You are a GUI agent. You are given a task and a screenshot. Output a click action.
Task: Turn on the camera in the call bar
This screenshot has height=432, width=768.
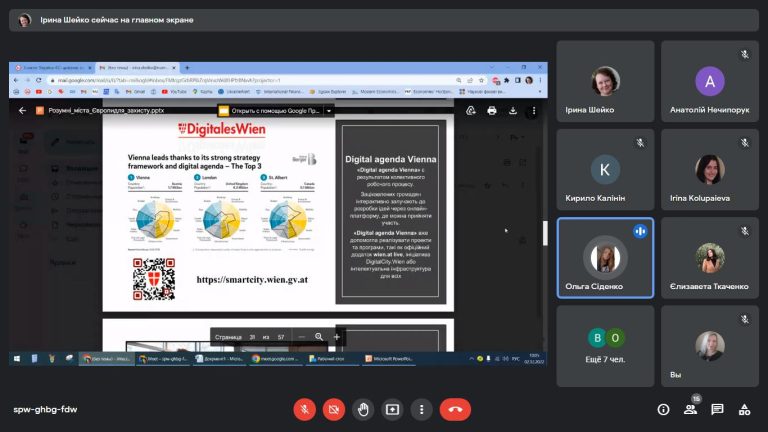[334, 409]
